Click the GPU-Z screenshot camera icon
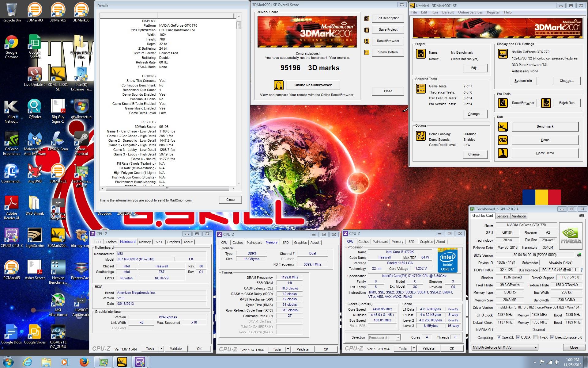Screen dimensions: 588x368 coord(582,216)
